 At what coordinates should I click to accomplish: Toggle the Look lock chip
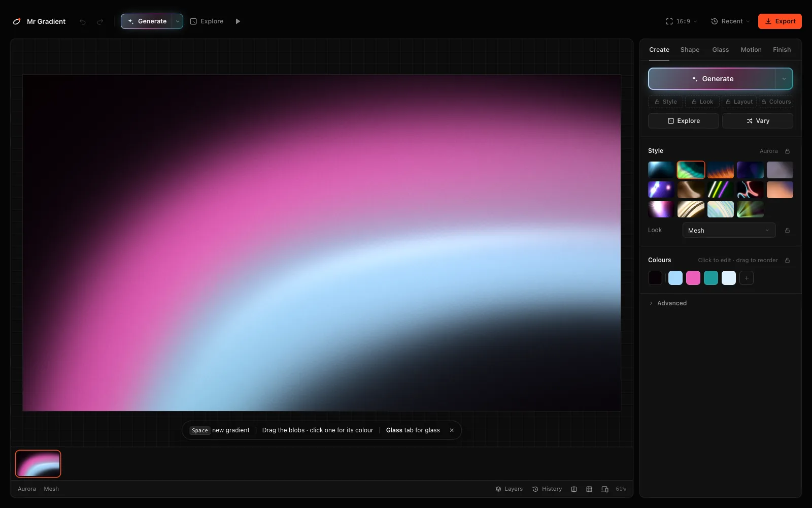coord(702,102)
